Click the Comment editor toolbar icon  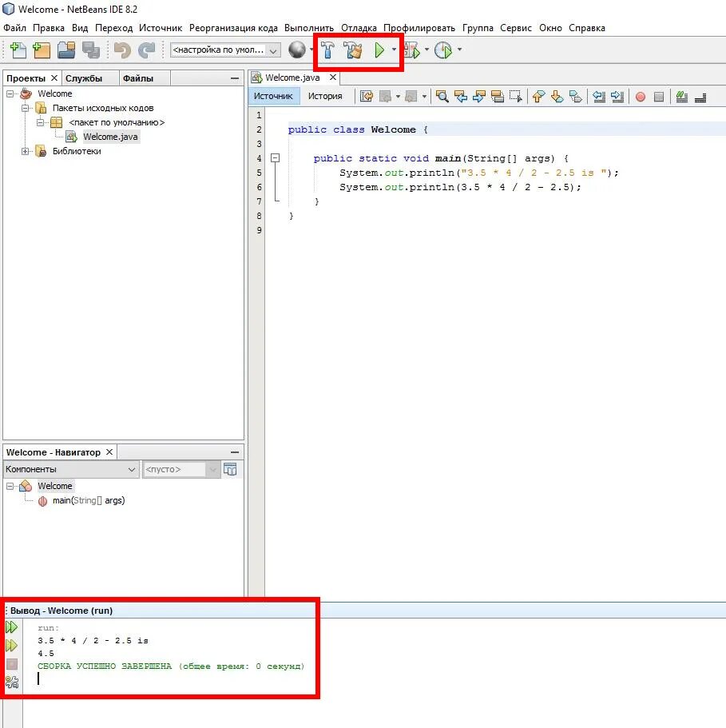(x=682, y=96)
